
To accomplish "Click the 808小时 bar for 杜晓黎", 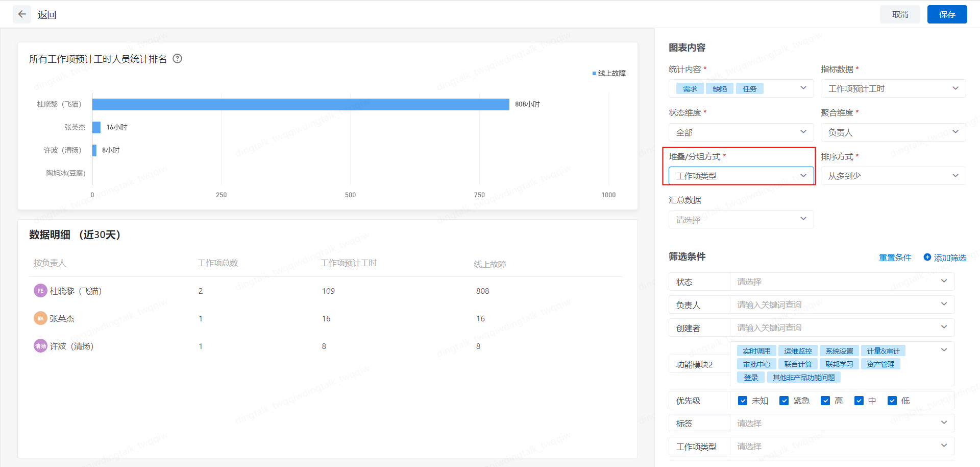I will pos(301,104).
